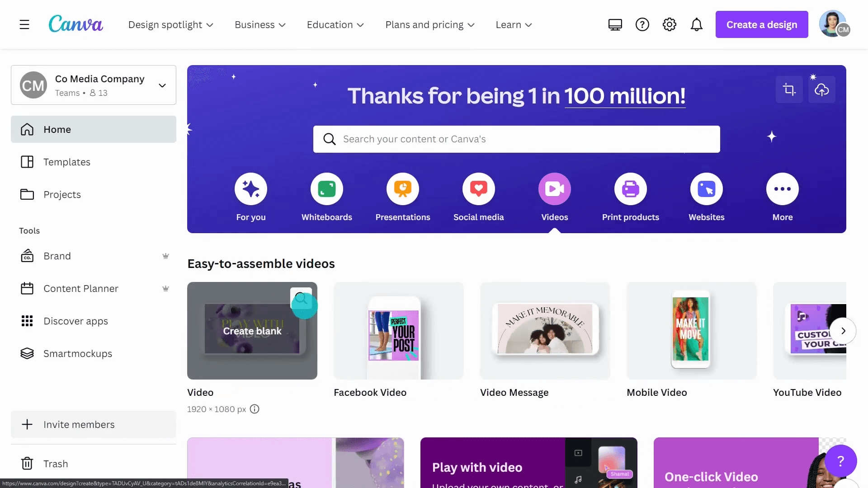Click the preview magnifier on Video card
Image resolution: width=868 pixels, height=488 pixels.
[301, 298]
